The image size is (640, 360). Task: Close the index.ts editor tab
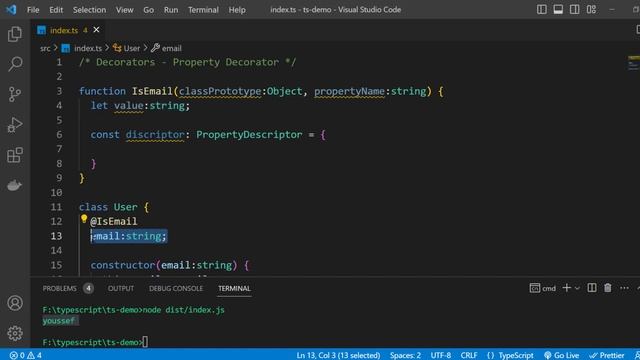pyautogui.click(x=96, y=30)
